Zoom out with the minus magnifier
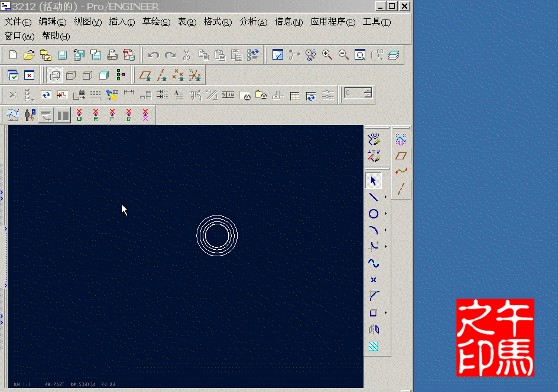Screen dimensions: 558x392 (x=343, y=55)
